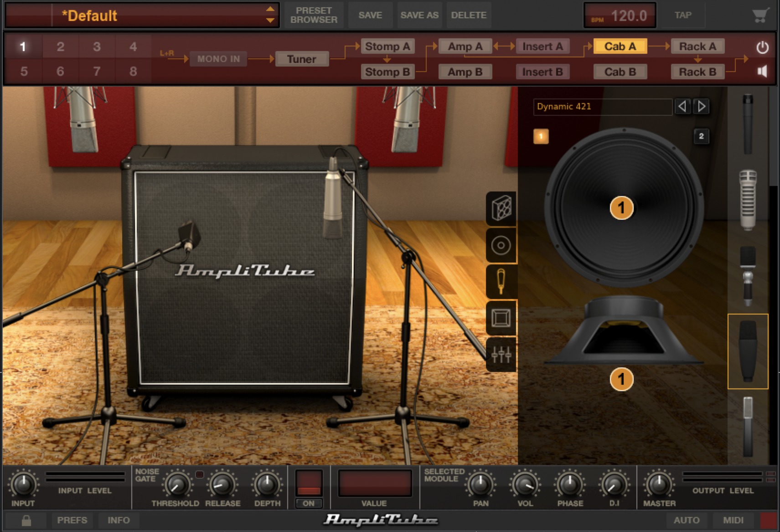The height and width of the screenshot is (532, 780).
Task: Click the noise gate THRESHOLD knob
Action: [x=177, y=484]
